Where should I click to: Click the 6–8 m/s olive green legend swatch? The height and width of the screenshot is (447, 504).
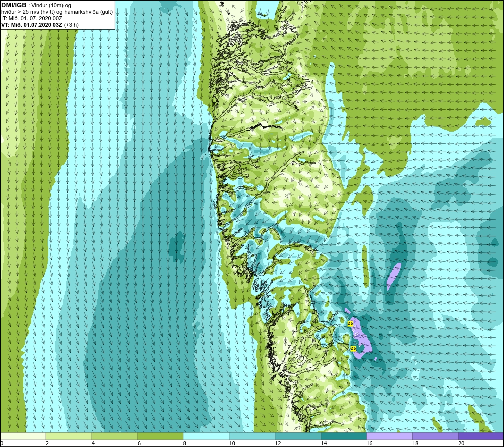160,436
